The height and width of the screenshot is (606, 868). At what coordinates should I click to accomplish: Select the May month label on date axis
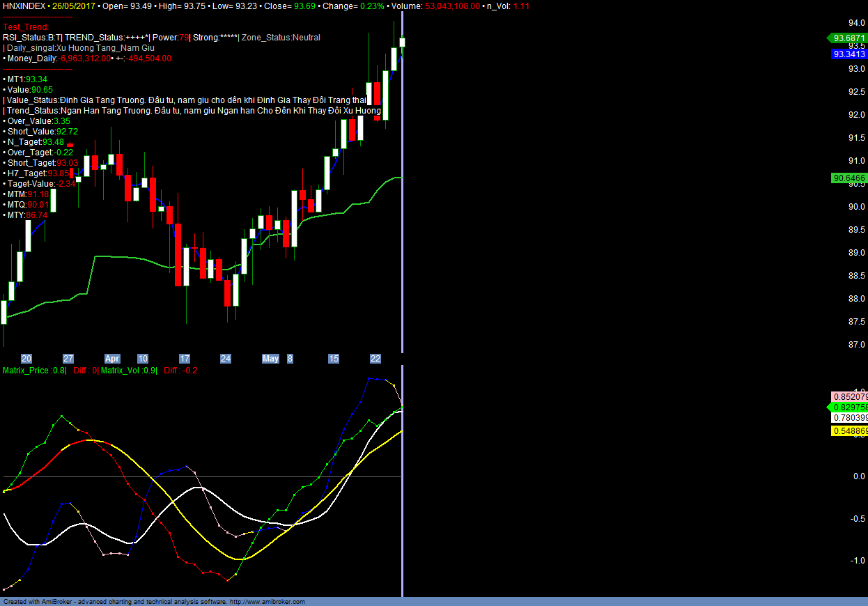270,359
